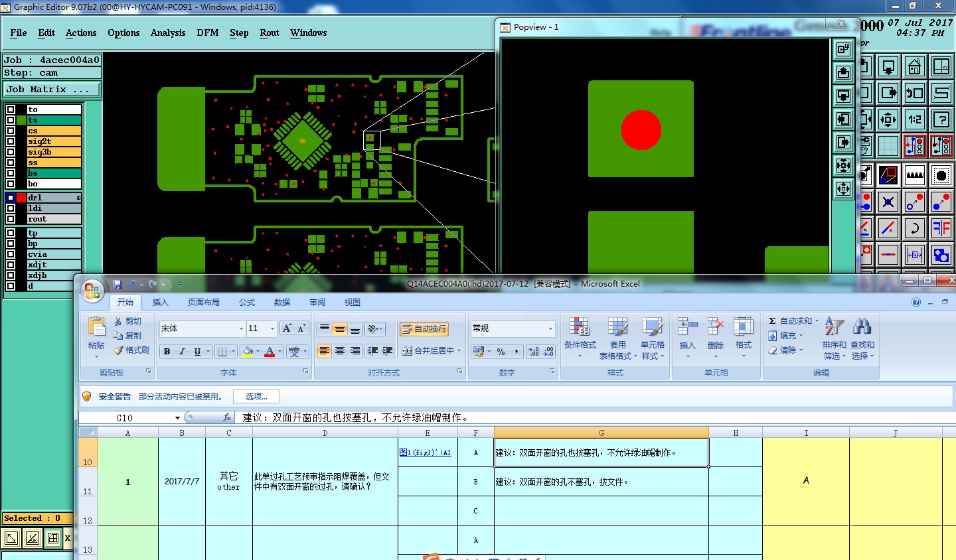Image resolution: width=956 pixels, height=560 pixels.
Task: Click the Job Matrix button
Action: point(52,89)
